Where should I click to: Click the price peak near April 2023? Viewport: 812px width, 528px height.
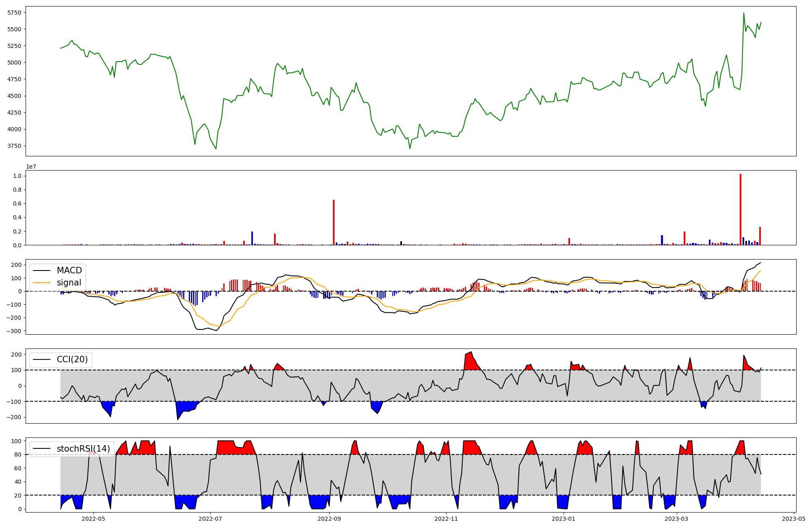coord(744,13)
